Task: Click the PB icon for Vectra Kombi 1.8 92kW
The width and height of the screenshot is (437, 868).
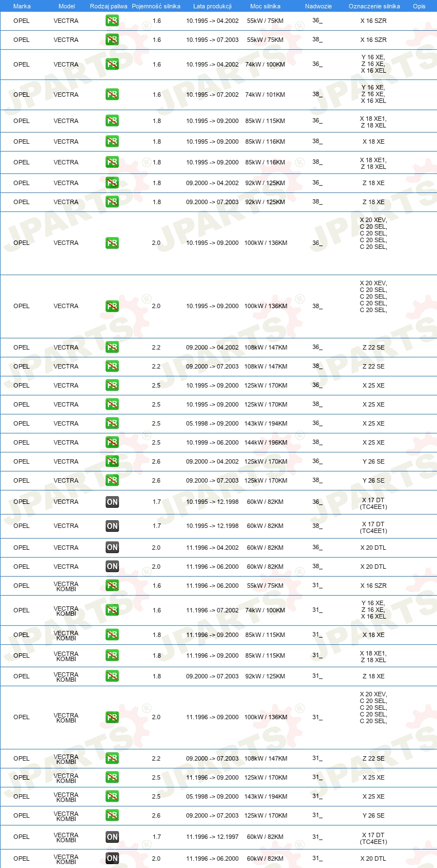Action: click(112, 676)
